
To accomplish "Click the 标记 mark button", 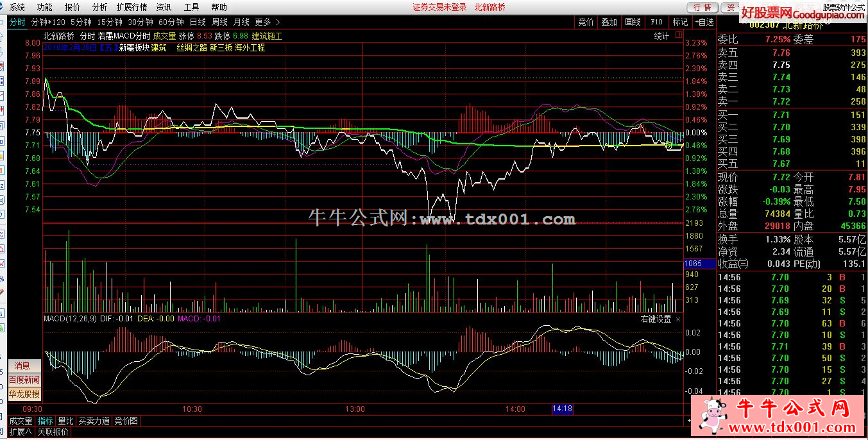I will [680, 22].
